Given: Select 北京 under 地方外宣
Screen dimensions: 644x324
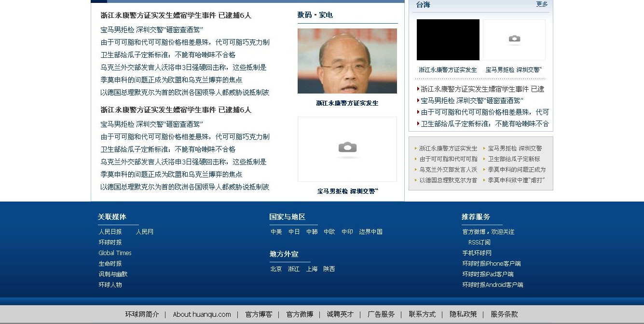Looking at the screenshot, I should pyautogui.click(x=275, y=269).
